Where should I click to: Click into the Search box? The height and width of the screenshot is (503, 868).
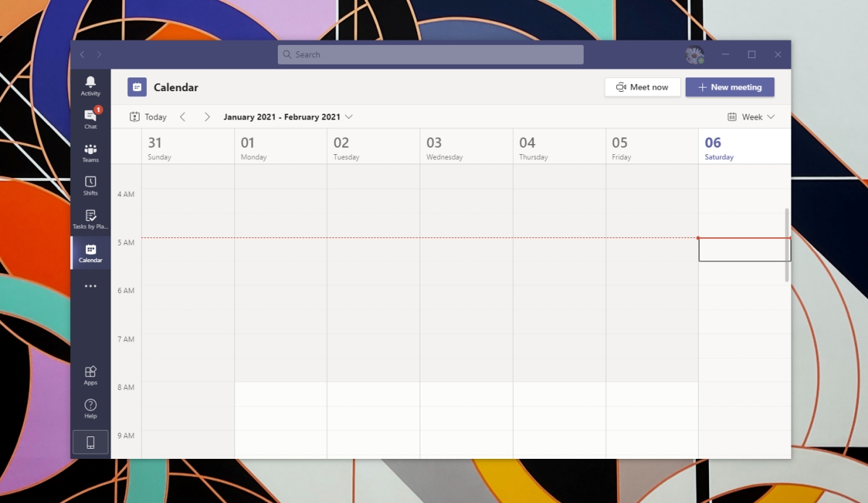430,54
